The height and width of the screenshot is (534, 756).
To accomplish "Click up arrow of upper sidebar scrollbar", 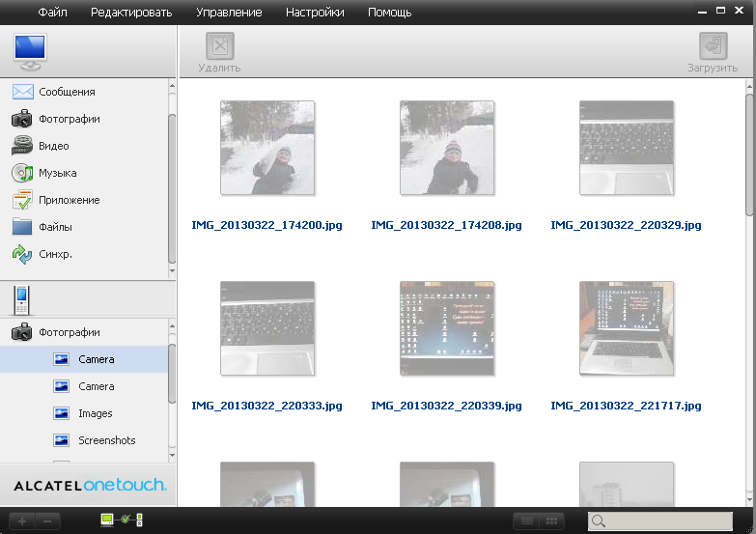I will tap(172, 86).
